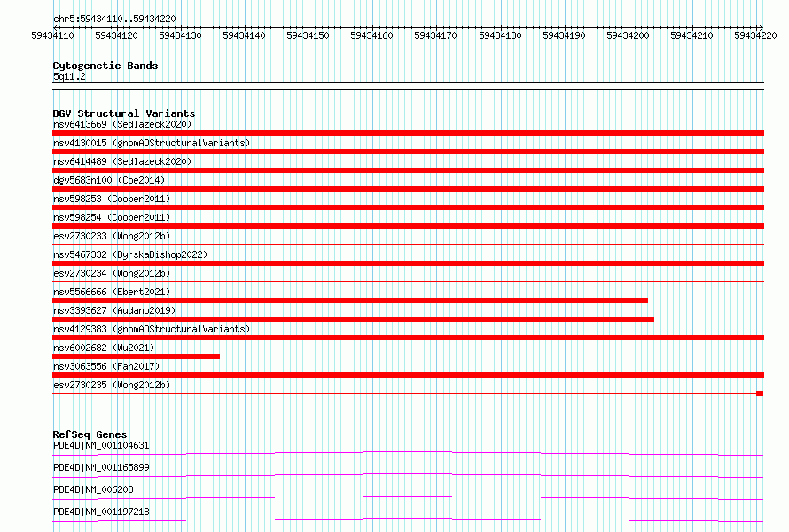Click nsv5467332 (ByrskaBishop2022) label
The width and height of the screenshot is (789, 532).
tap(130, 254)
